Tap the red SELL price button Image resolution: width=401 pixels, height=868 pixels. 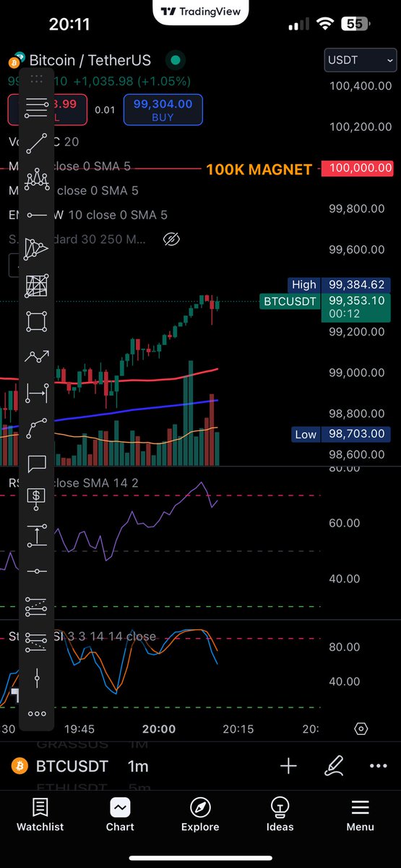point(48,110)
